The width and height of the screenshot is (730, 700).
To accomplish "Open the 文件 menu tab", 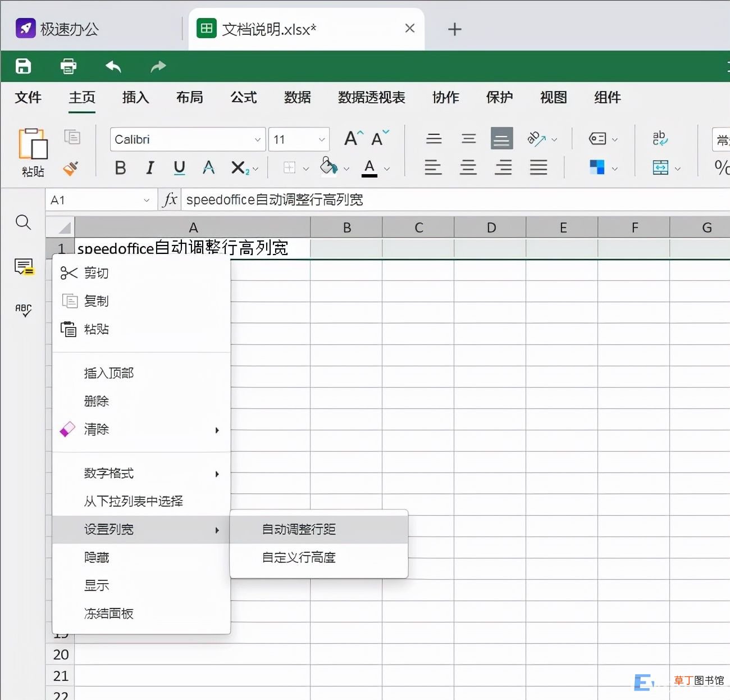I will point(28,97).
